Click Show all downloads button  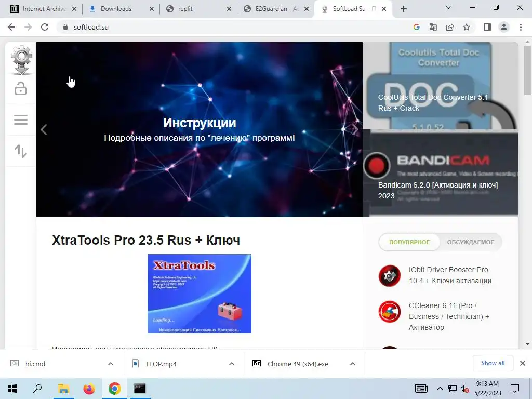[x=493, y=363]
